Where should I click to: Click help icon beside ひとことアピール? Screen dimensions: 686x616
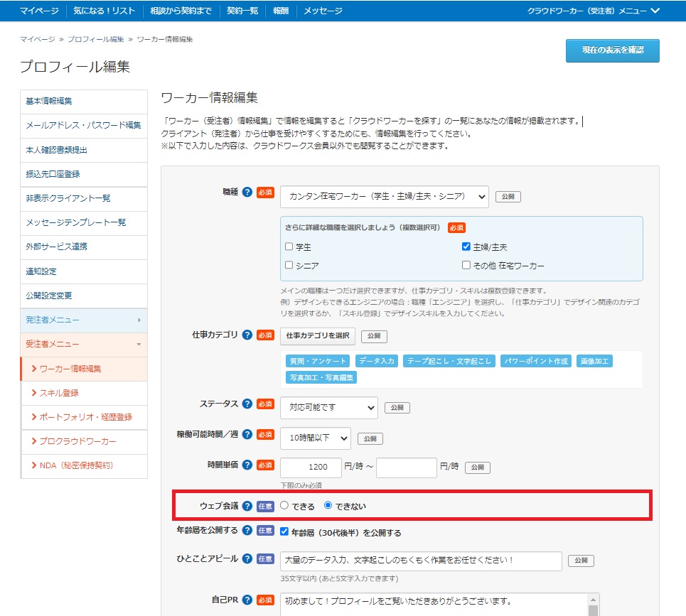coord(247,558)
